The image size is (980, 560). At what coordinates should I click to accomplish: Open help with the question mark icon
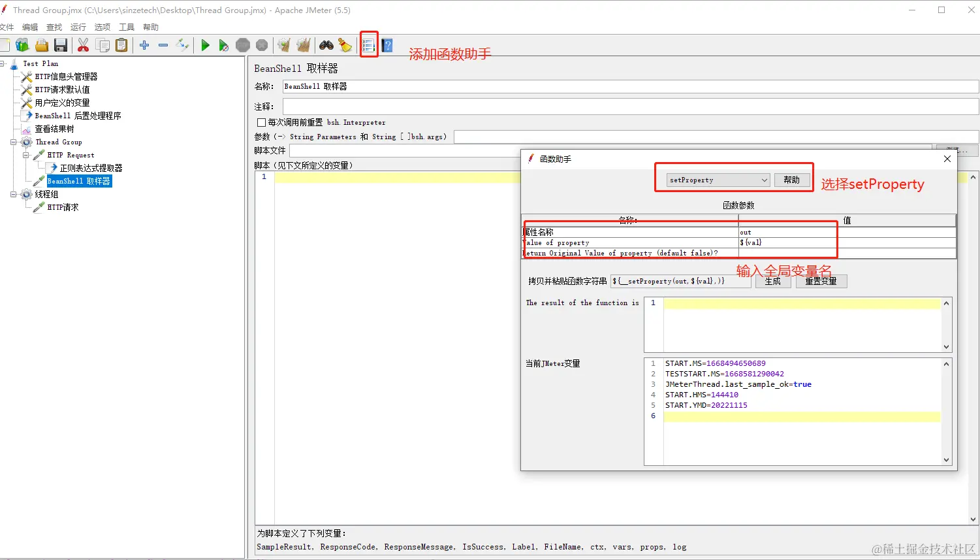click(387, 45)
